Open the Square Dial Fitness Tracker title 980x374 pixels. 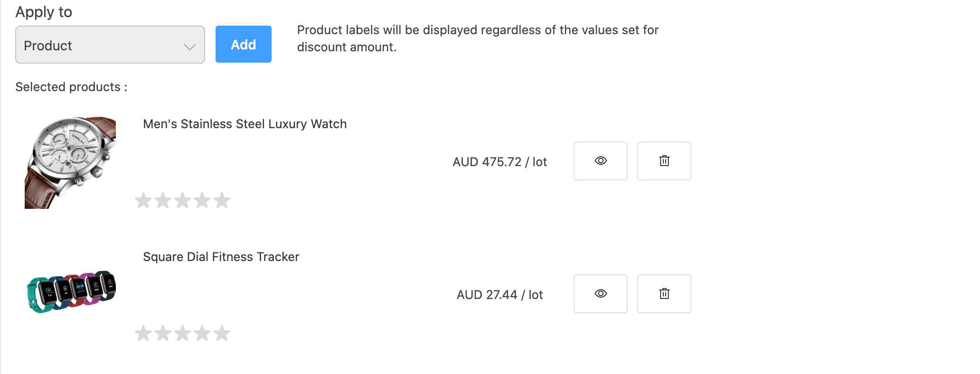[x=221, y=257]
